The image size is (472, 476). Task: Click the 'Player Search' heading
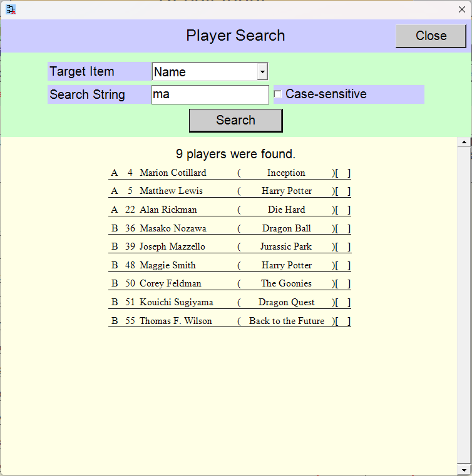235,36
